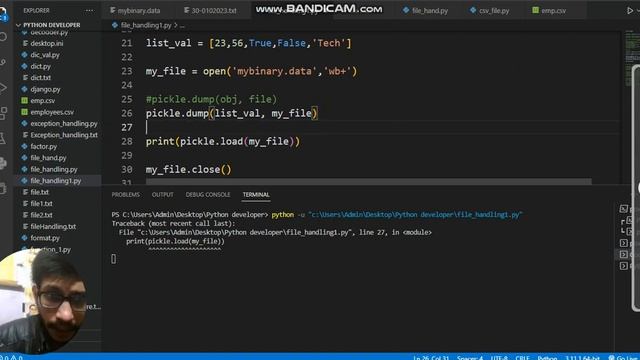640x360 pixels.
Task: Open django.py in the explorer
Action: (x=45, y=89)
